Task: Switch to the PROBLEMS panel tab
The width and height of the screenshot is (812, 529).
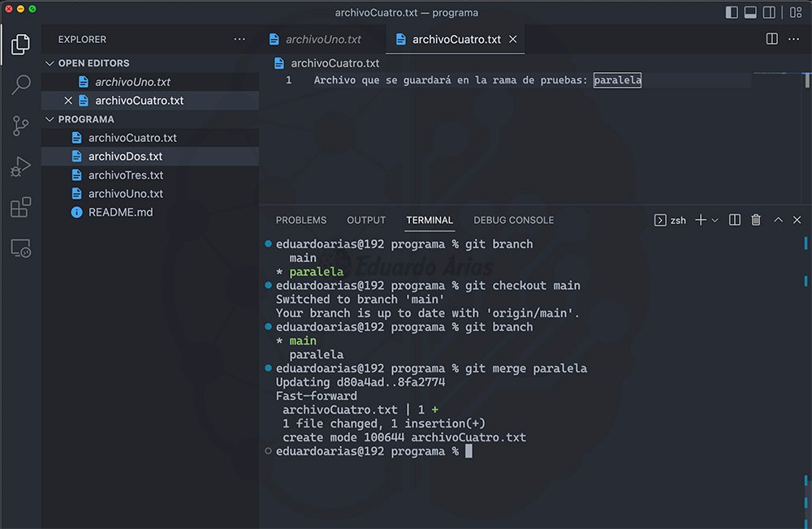Action: click(x=300, y=220)
